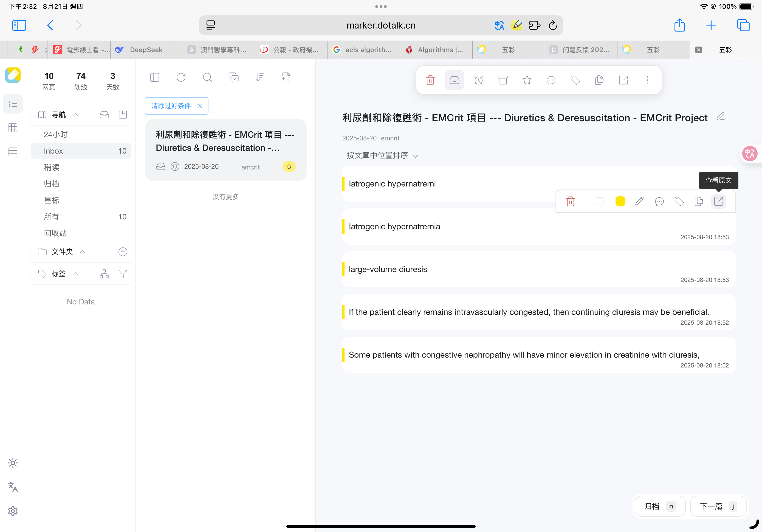Collapse the 标签 section
Screen dimensions: 762x532
tap(75, 274)
